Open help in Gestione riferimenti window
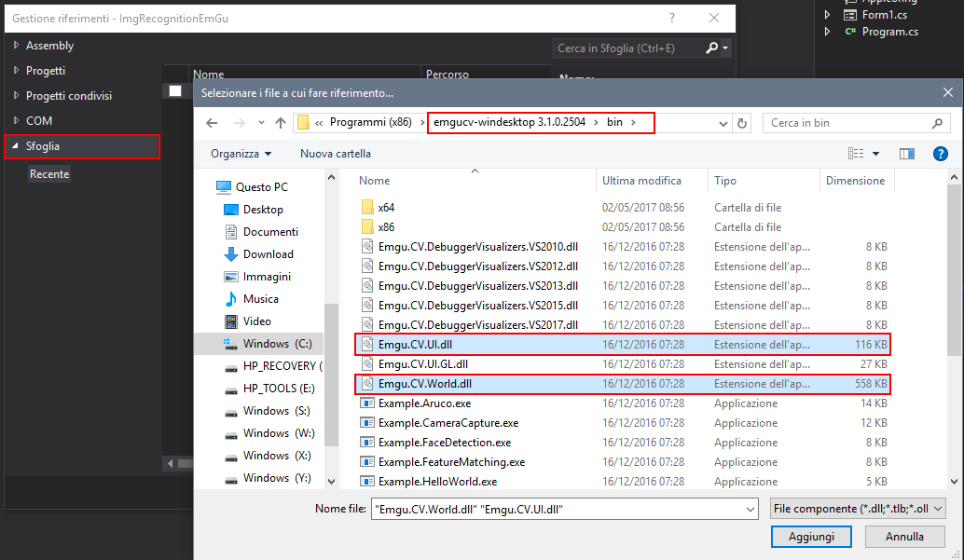The width and height of the screenshot is (964, 560). (x=672, y=18)
